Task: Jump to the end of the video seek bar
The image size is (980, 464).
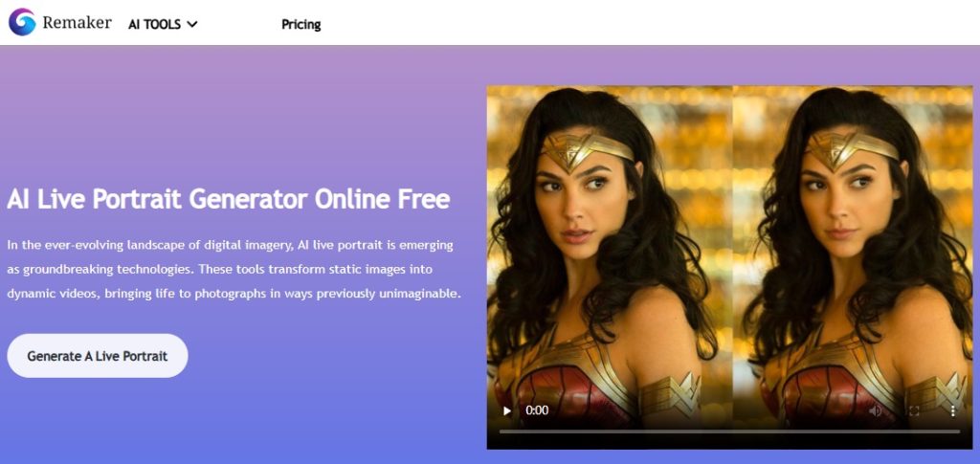Action: [959, 431]
